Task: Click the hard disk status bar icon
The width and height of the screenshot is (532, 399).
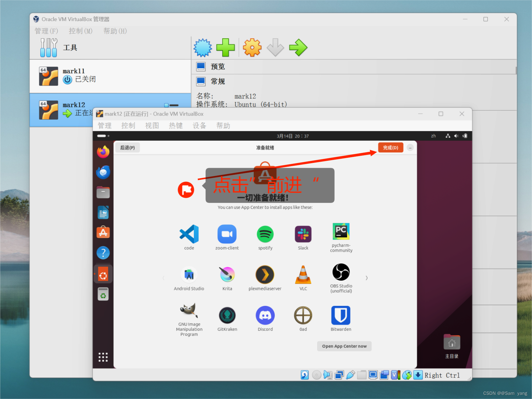Action: tap(305, 375)
